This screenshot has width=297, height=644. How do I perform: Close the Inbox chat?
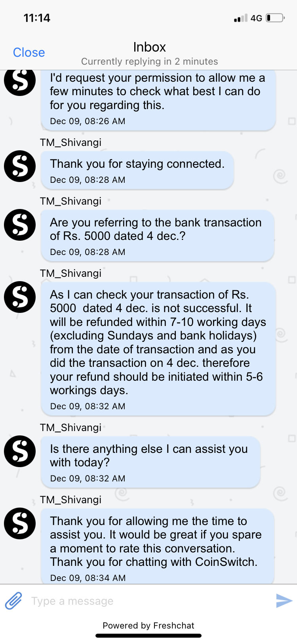tap(29, 52)
